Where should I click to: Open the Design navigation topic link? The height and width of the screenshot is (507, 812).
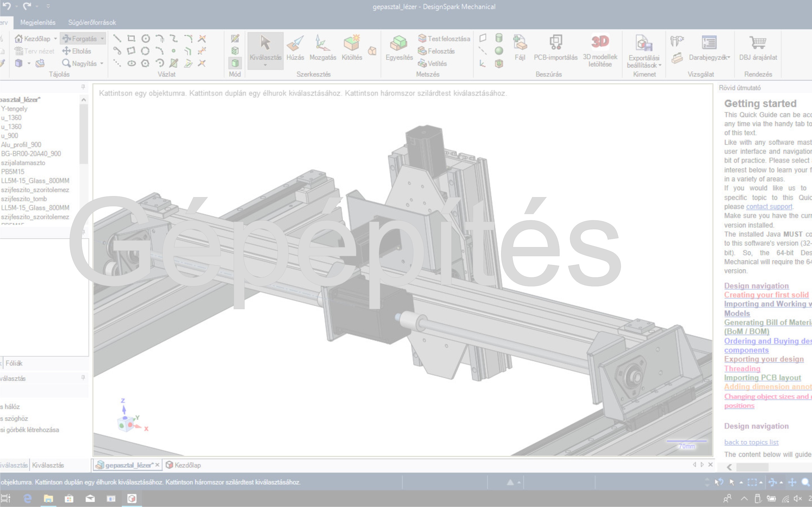(756, 286)
